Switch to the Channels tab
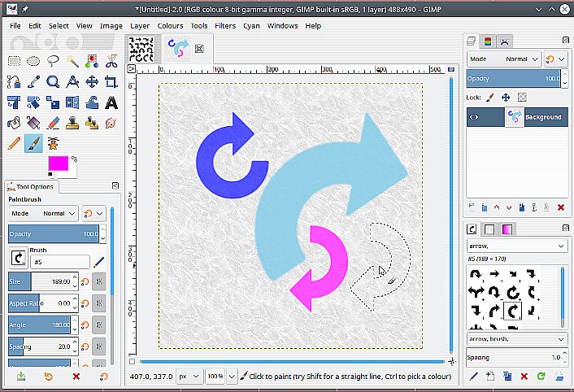Image resolution: width=574 pixels, height=392 pixels. pyautogui.click(x=488, y=41)
